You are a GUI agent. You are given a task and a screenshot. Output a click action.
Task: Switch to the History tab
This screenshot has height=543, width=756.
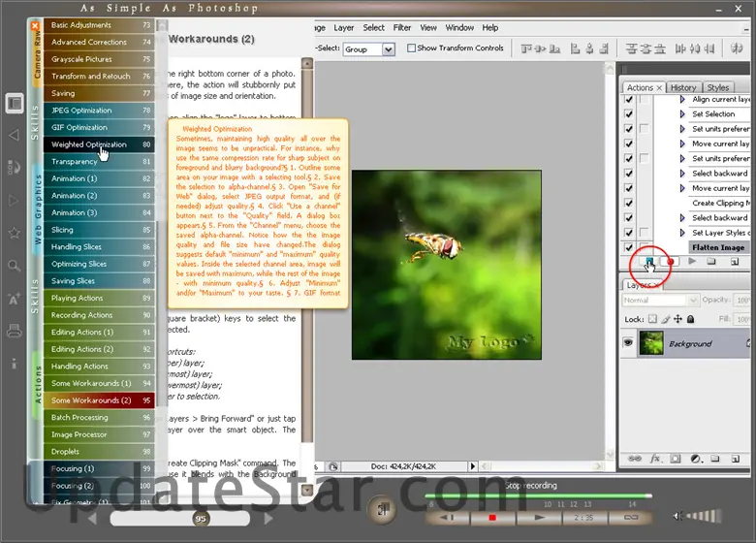(x=683, y=87)
